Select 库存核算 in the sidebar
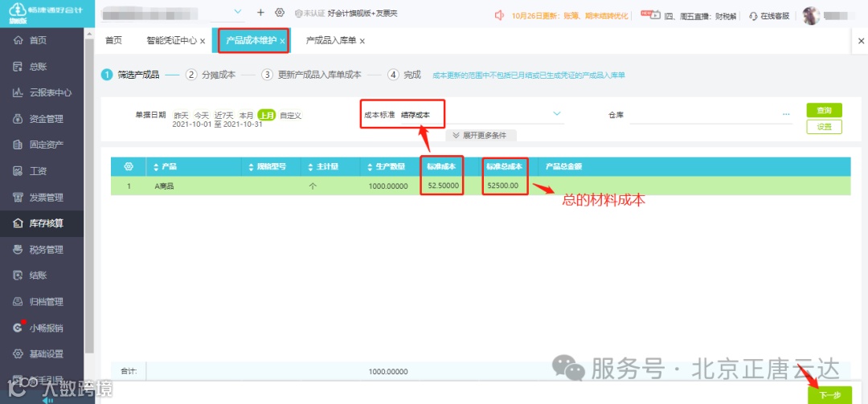The width and height of the screenshot is (868, 404). 42,223
